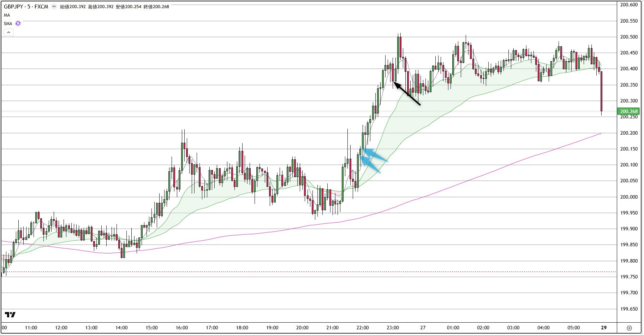Select the MA indicator label
Screen dimensions: 644x335
pyautogui.click(x=7, y=15)
